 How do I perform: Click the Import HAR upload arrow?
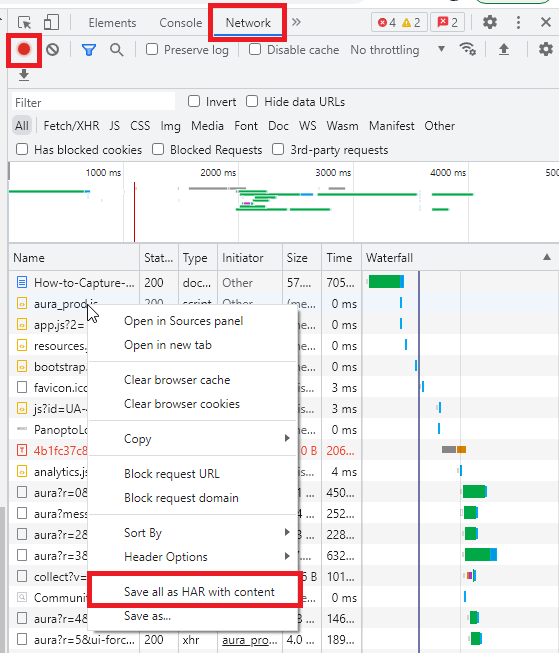coord(504,50)
